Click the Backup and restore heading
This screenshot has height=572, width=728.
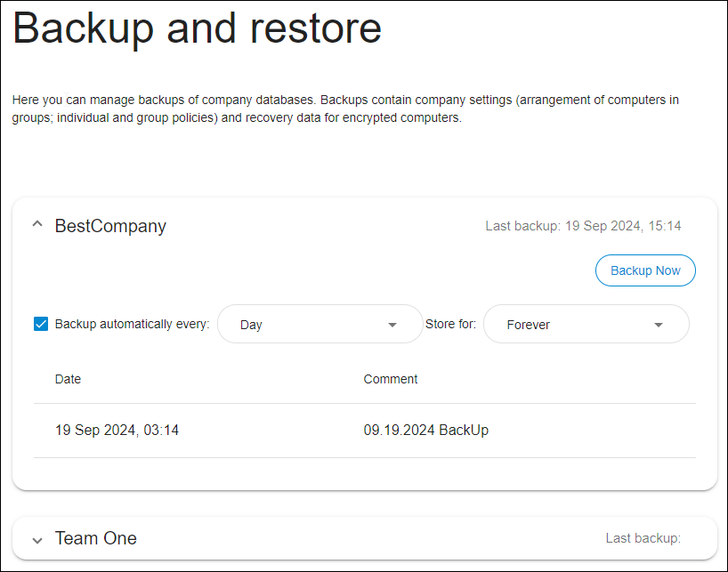197,28
